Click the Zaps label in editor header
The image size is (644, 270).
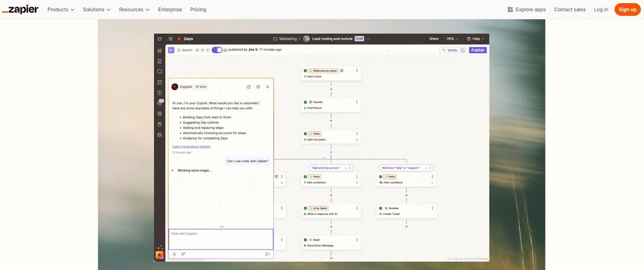pyautogui.click(x=188, y=39)
